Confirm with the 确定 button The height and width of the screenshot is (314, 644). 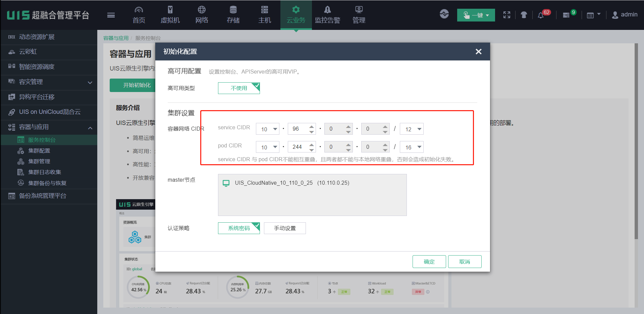429,262
